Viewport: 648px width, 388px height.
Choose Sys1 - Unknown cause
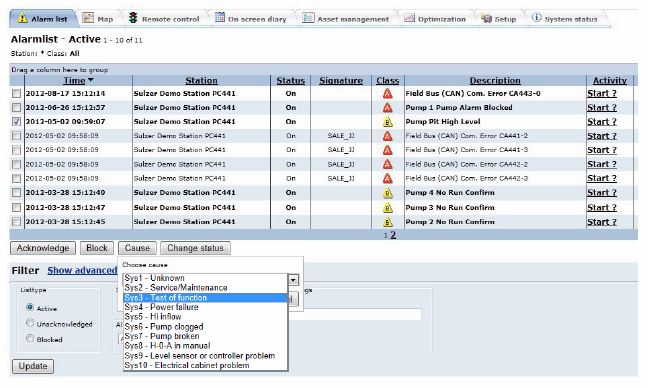point(205,278)
